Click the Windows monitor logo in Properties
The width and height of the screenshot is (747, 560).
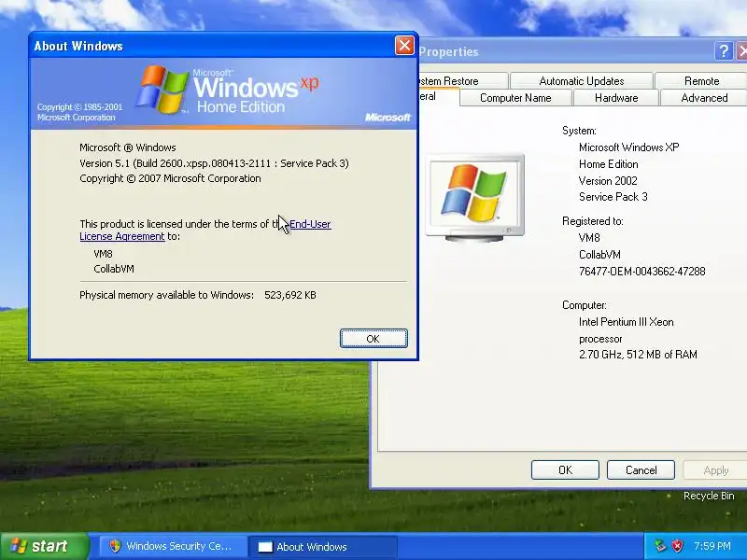tap(475, 197)
